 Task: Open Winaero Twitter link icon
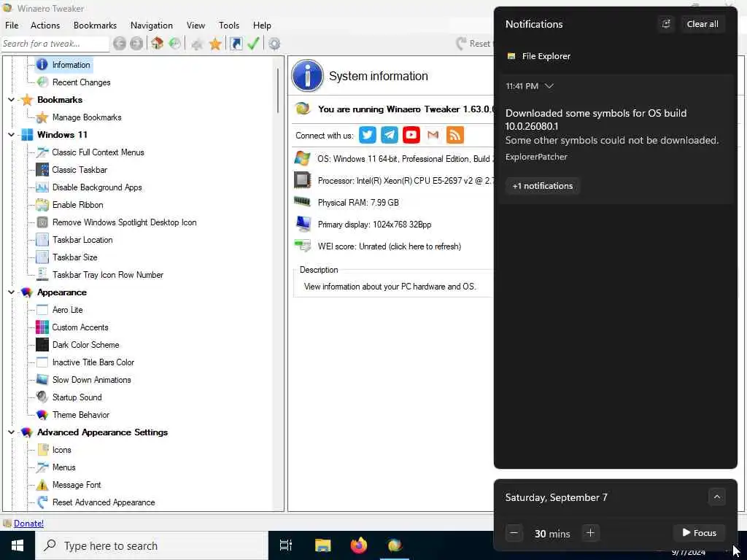click(x=368, y=135)
